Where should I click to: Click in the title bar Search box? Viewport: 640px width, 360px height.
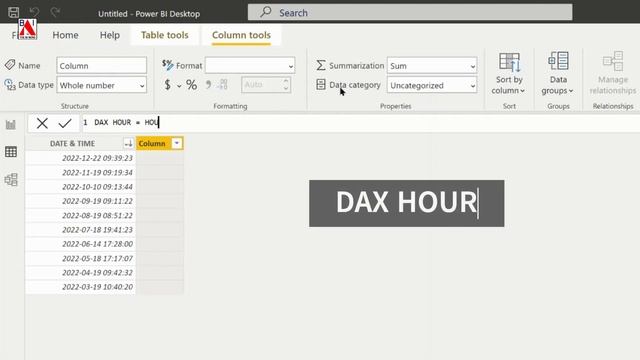point(410,12)
